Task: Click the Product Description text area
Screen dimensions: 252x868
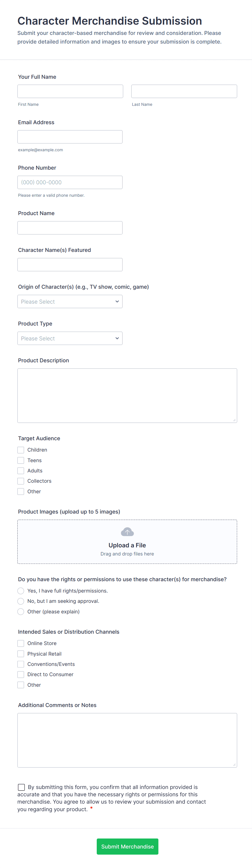Action: tap(127, 395)
